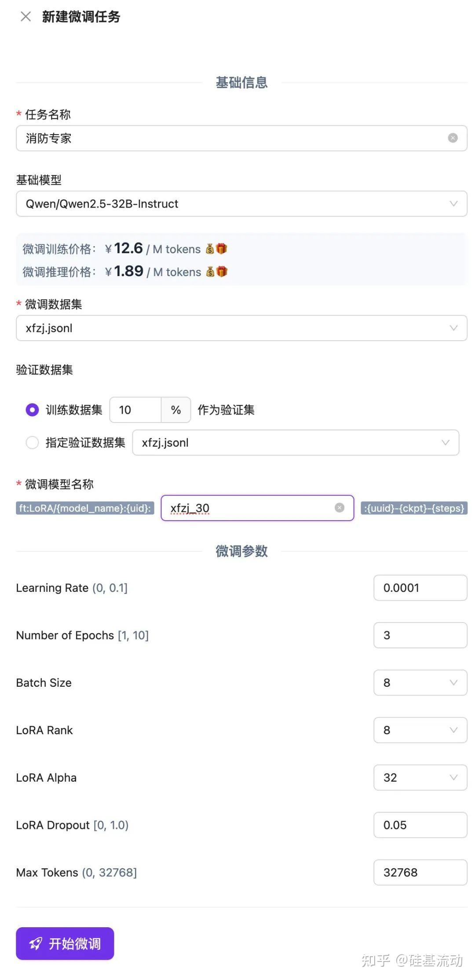Viewport: 475px width, 980px height.
Task: Click the ft:LoRA prefix tag before model name
Action: click(84, 508)
